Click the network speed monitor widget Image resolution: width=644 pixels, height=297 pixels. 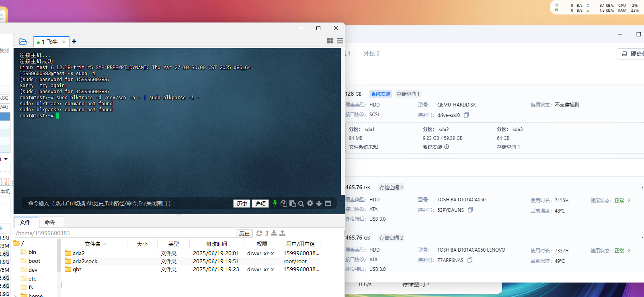(596, 8)
